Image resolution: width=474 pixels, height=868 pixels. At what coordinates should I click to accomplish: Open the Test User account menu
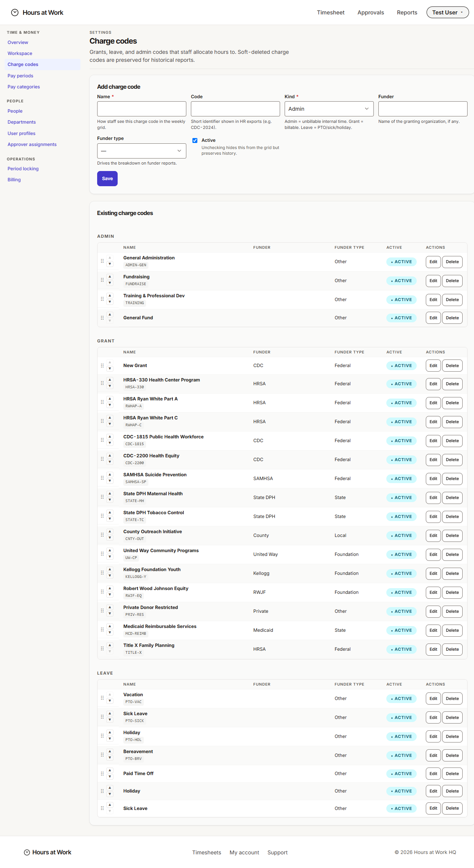(447, 13)
